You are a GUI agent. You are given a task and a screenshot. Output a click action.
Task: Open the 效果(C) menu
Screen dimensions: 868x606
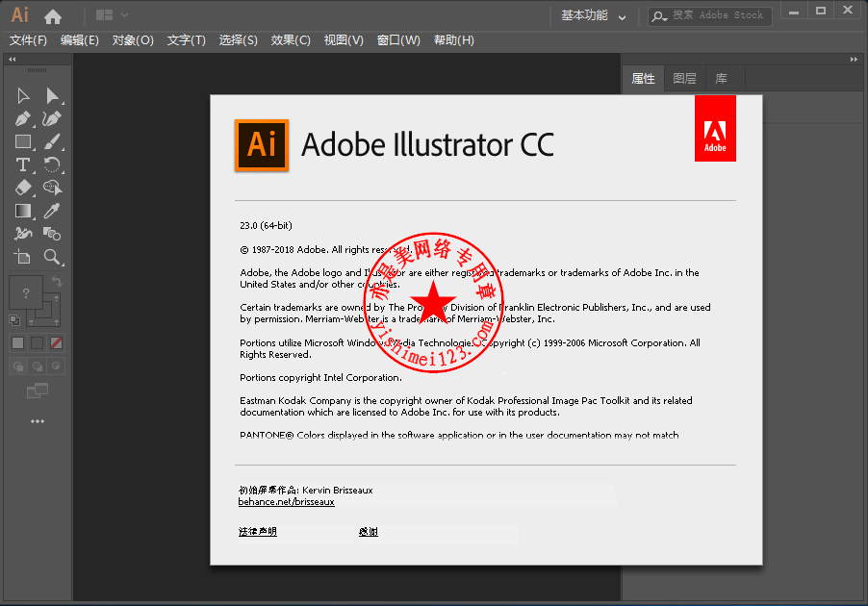291,40
